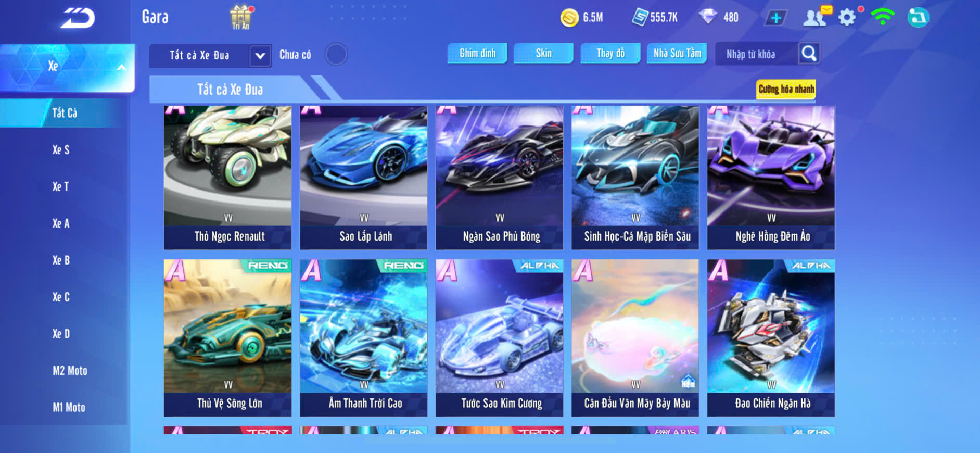Tap the blue ticket currency icon
980x453 pixels.
pyautogui.click(x=640, y=17)
